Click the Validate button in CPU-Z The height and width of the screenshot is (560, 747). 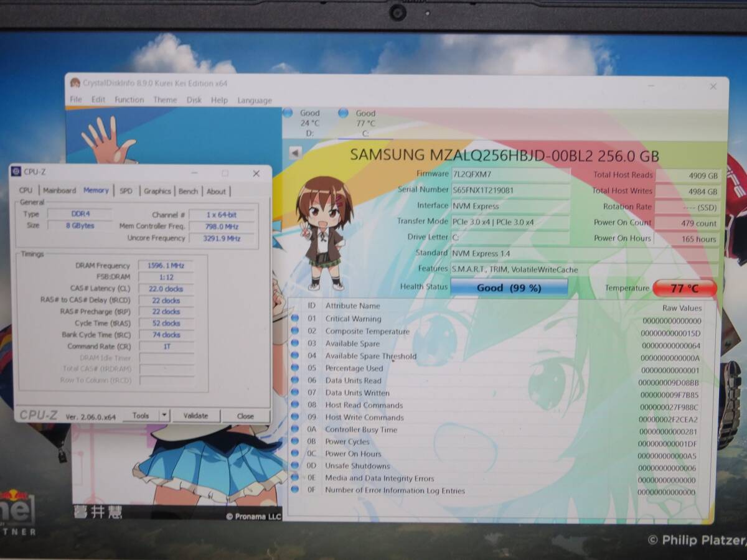pyautogui.click(x=195, y=415)
